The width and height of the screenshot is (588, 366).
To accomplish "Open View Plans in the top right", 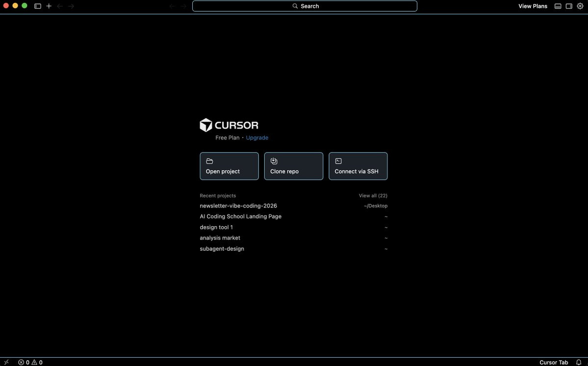I will point(533,6).
